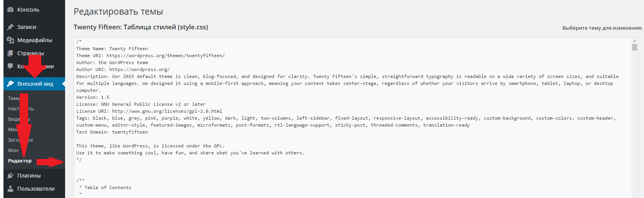Click the code editor's scroll-up arrow
The image size is (644, 198).
point(634,41)
